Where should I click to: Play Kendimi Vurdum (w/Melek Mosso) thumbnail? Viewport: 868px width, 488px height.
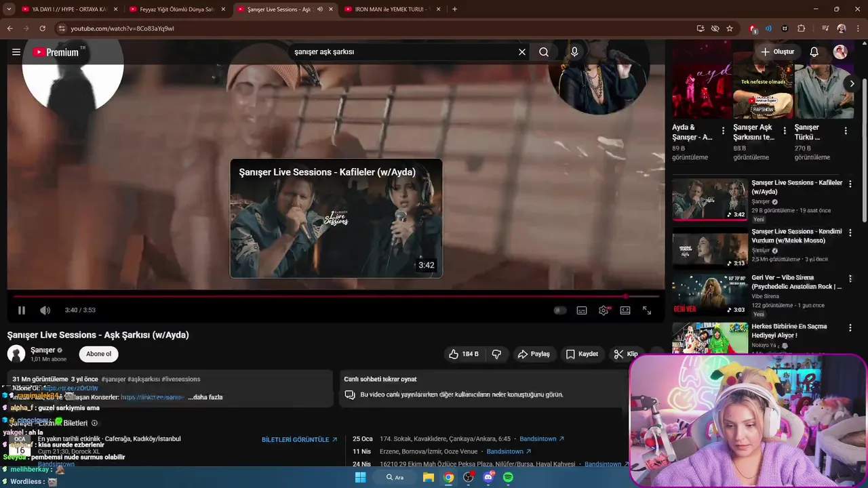710,248
